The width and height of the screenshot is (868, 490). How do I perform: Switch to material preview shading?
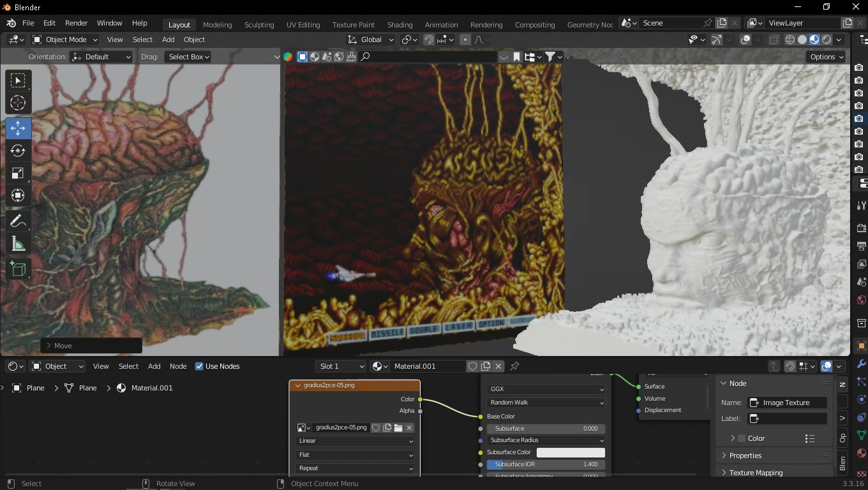coord(814,40)
